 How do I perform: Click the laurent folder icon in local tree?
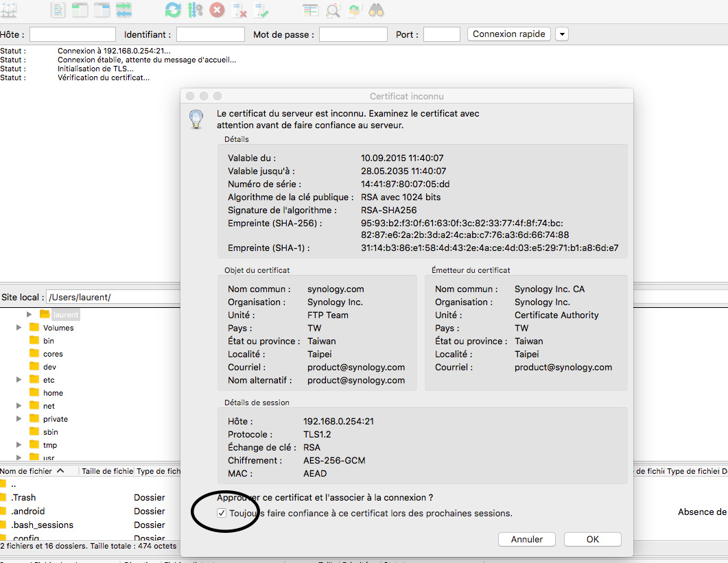[x=45, y=314]
